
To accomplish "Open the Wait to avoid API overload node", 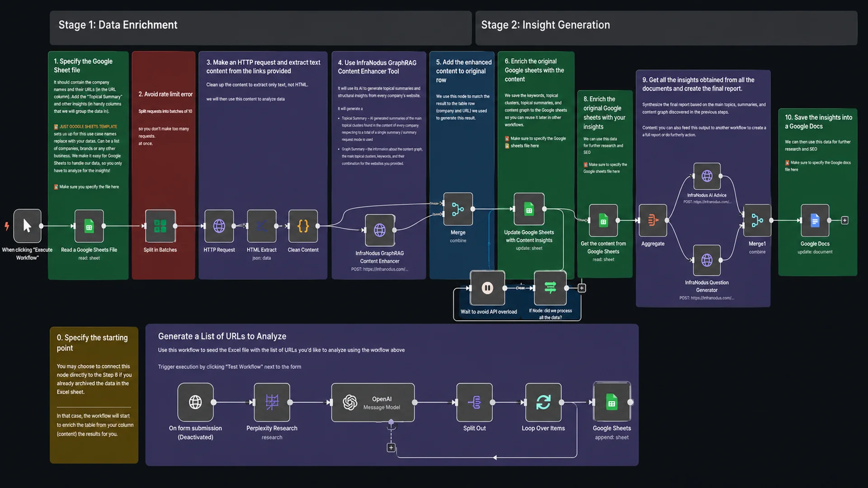I will (x=487, y=288).
